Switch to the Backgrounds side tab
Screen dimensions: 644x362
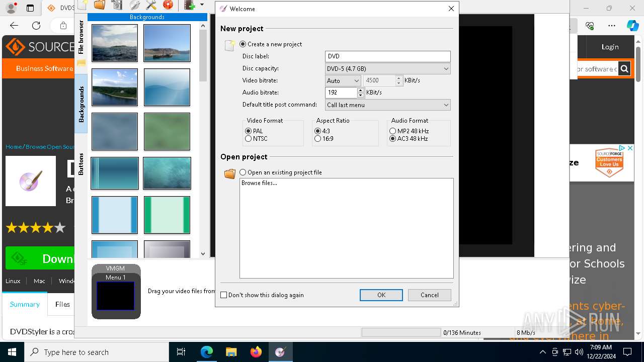[x=81, y=104]
